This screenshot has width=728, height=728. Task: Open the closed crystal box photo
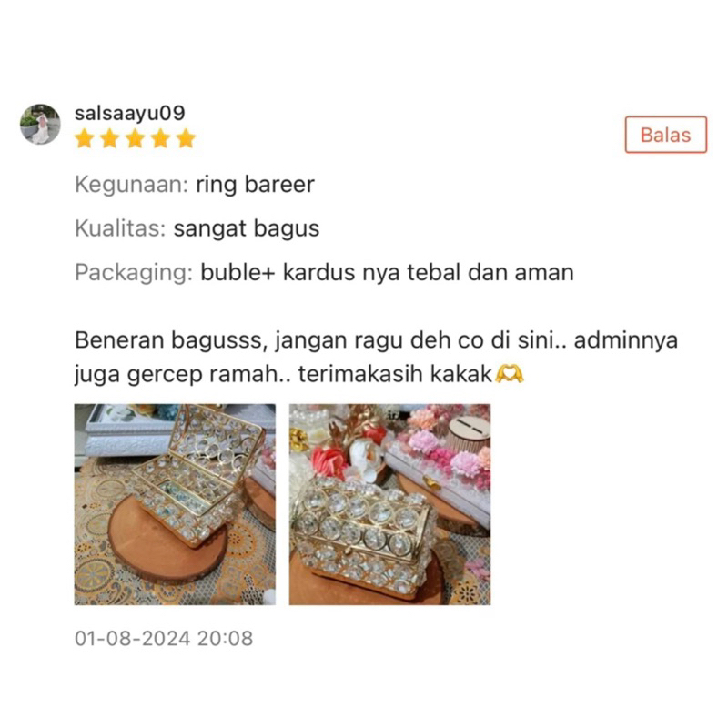click(389, 504)
